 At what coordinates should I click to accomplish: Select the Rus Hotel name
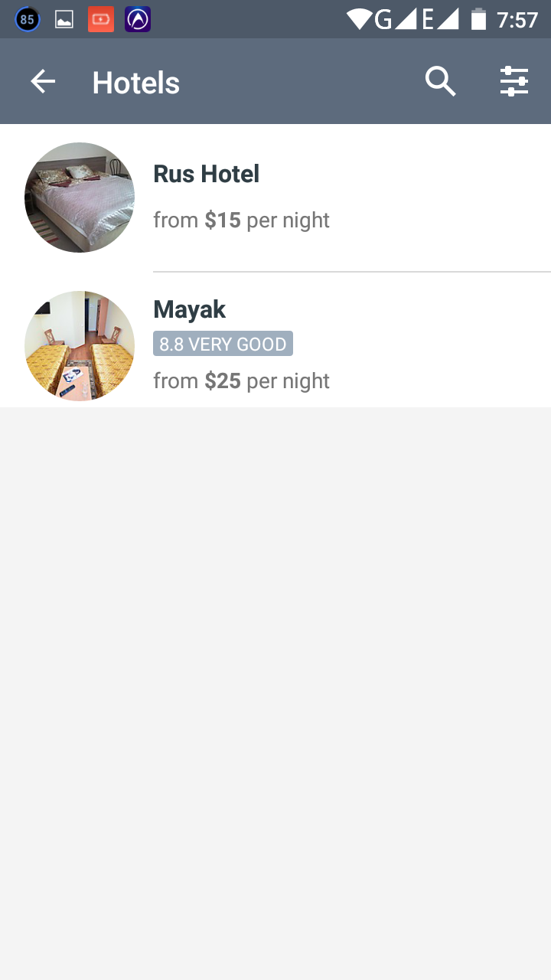[207, 174]
